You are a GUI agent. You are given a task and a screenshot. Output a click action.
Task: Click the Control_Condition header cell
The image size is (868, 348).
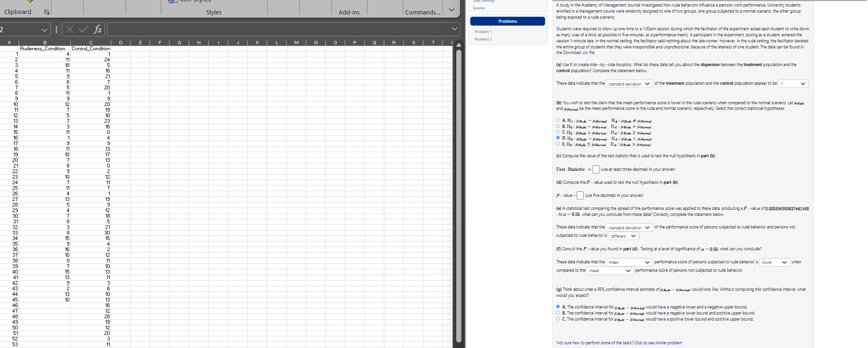[x=91, y=48]
